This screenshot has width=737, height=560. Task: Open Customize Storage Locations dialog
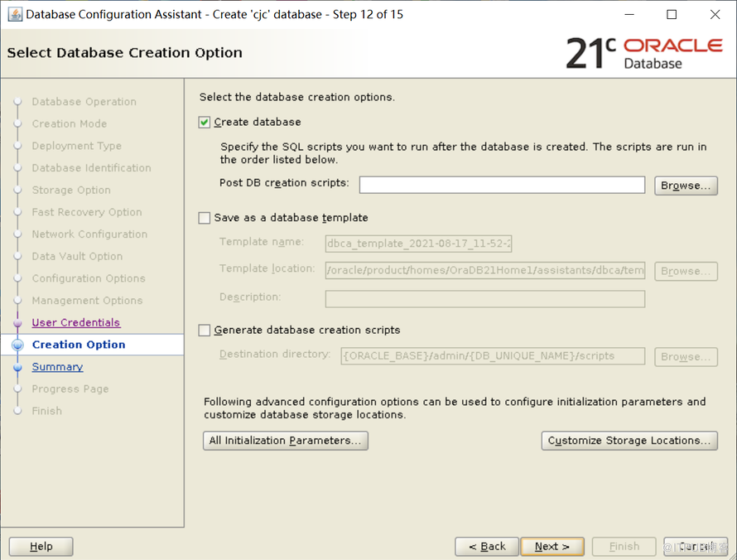pos(629,441)
